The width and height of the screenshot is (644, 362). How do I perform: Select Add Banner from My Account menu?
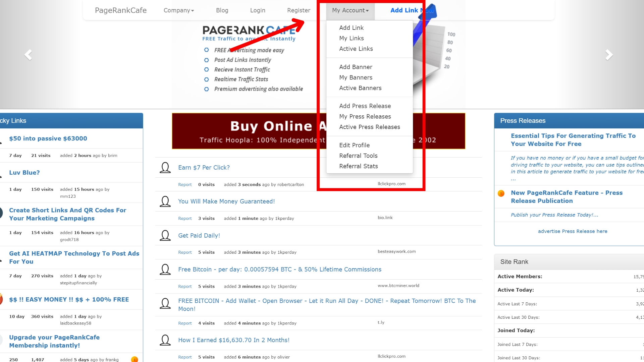(x=356, y=66)
